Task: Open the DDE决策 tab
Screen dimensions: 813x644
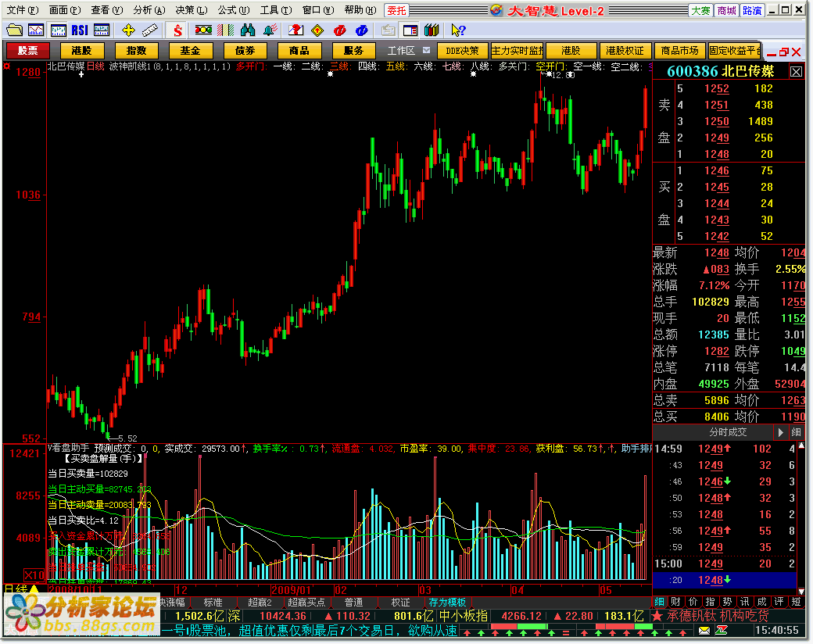Action: (x=463, y=50)
